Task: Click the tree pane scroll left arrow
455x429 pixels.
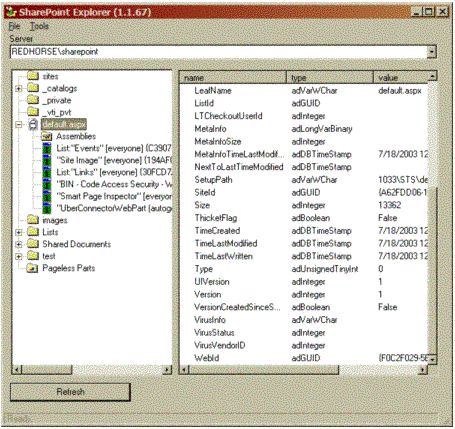Action: (x=18, y=369)
